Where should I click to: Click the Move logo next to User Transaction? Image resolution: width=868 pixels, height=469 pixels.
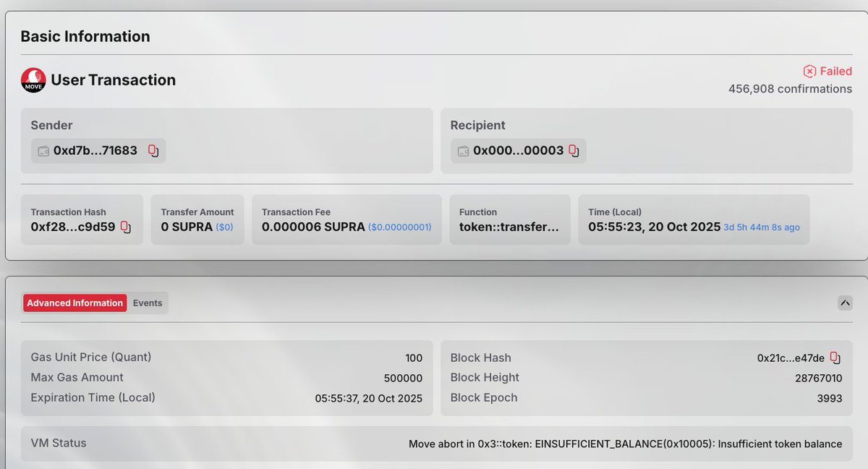[33, 80]
